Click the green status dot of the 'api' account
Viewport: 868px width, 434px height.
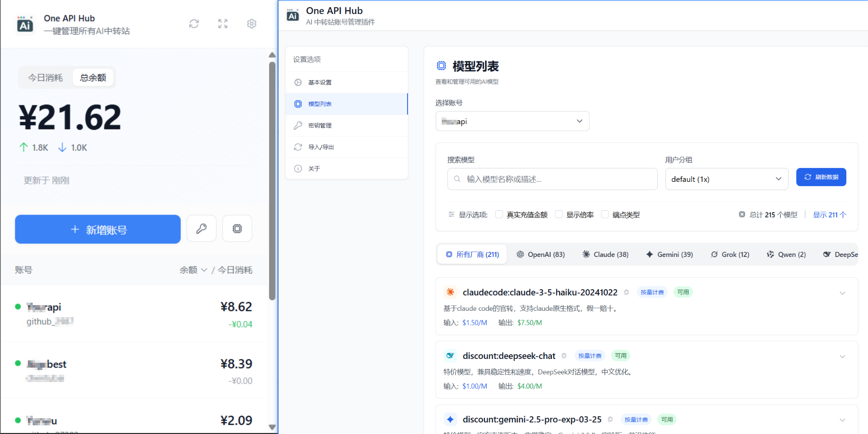(x=18, y=306)
